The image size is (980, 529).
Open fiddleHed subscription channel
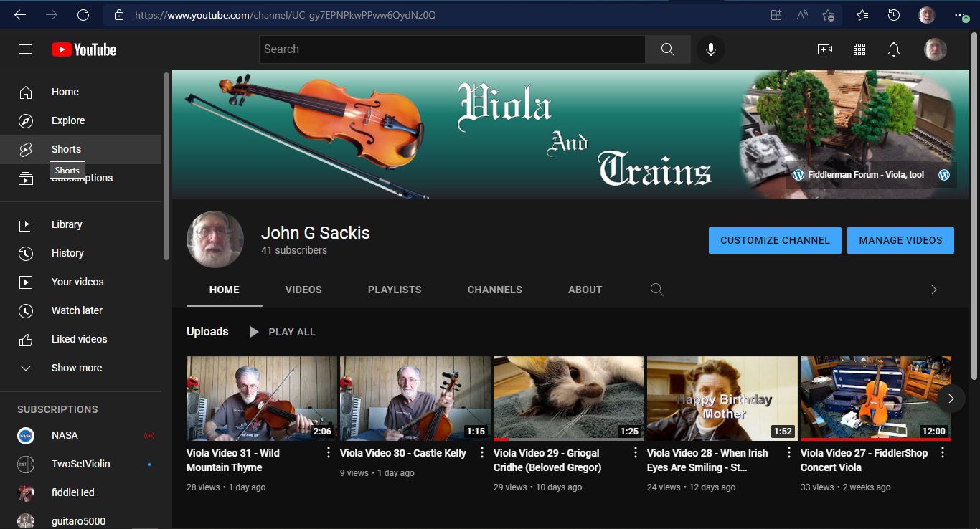[80, 492]
